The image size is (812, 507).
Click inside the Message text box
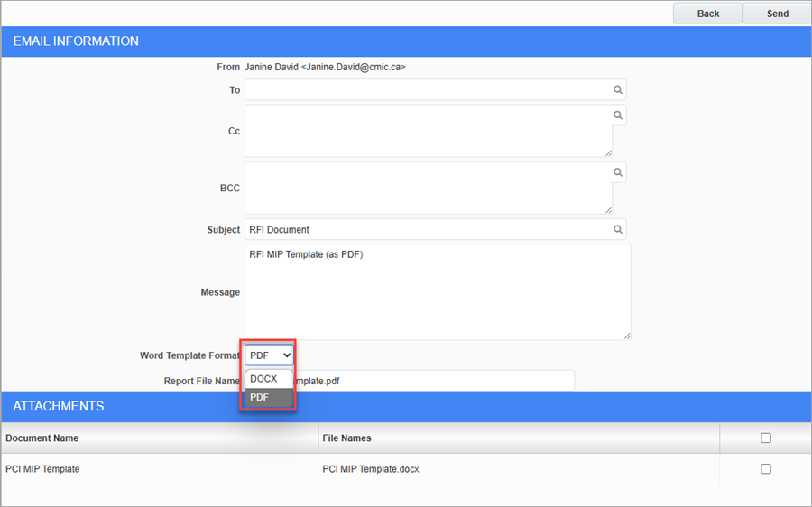tap(437, 292)
